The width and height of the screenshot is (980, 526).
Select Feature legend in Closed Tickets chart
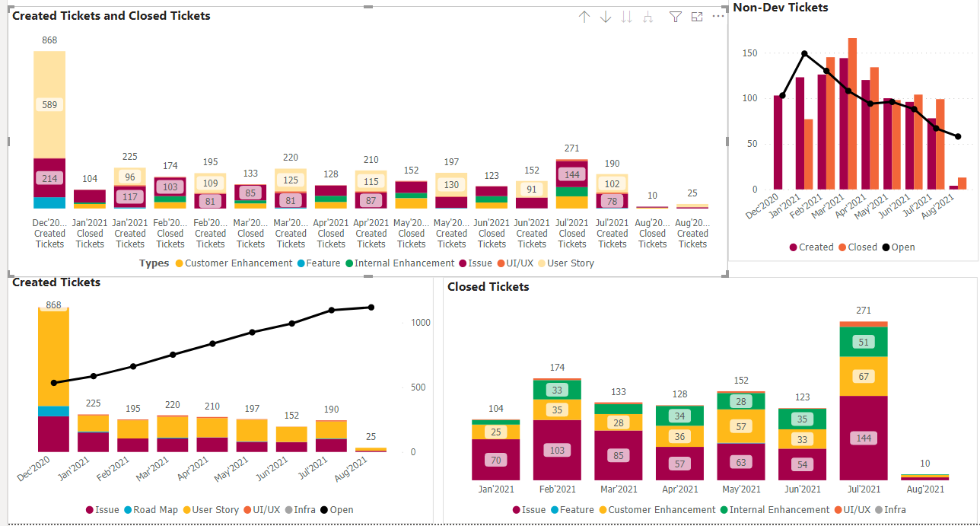[x=571, y=509]
